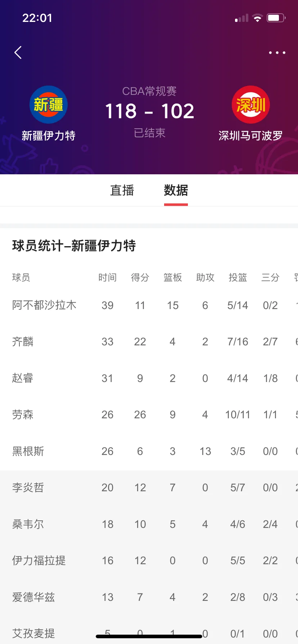Screen dimensions: 298x644
Task: Tap the 篮板 column header
Action: [x=173, y=277]
